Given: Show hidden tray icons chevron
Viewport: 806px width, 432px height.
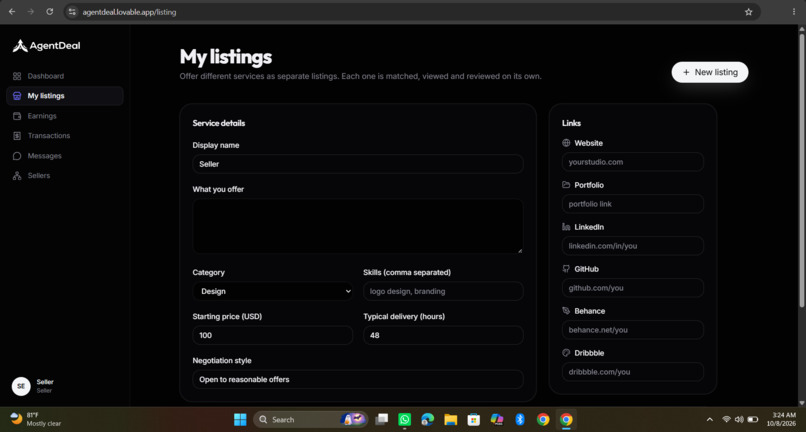Looking at the screenshot, I should coord(710,420).
